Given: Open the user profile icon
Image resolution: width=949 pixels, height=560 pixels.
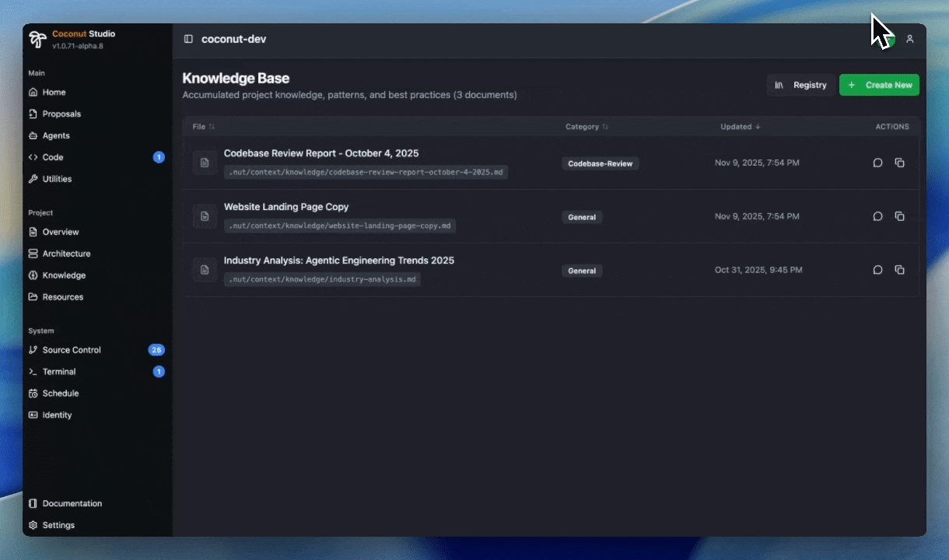Looking at the screenshot, I should pos(909,39).
